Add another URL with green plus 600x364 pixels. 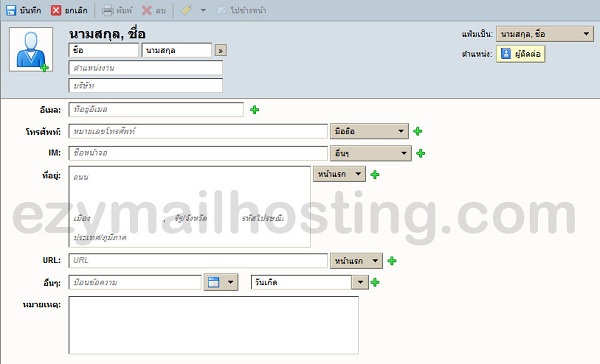(x=391, y=261)
